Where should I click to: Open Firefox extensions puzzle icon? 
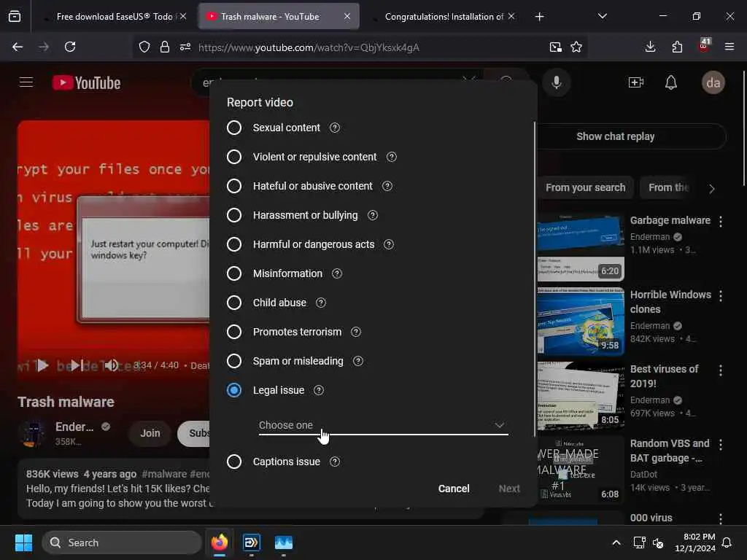tap(677, 47)
